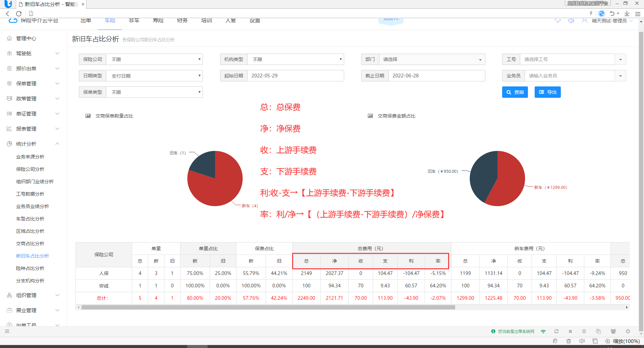Open the 非车 top menu

134,20
